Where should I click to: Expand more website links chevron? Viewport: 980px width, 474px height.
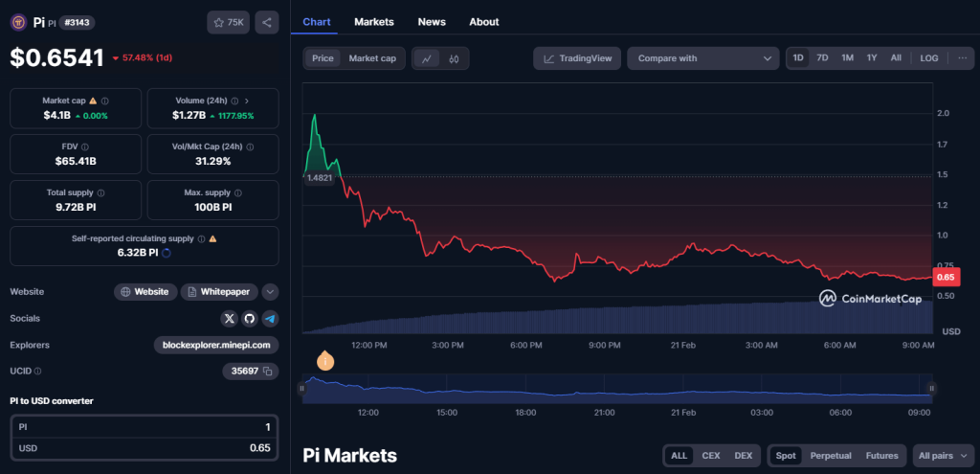click(x=270, y=291)
